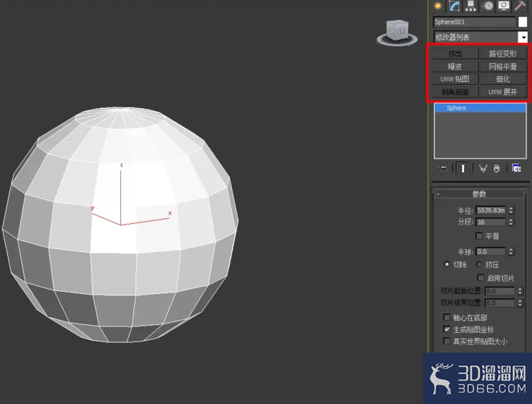
Task: Open the Create command panel tab
Action: tap(438, 6)
